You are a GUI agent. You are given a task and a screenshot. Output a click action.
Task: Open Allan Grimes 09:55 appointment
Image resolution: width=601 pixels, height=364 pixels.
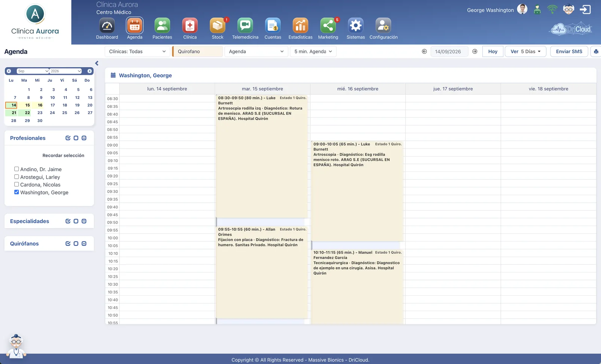click(x=262, y=272)
